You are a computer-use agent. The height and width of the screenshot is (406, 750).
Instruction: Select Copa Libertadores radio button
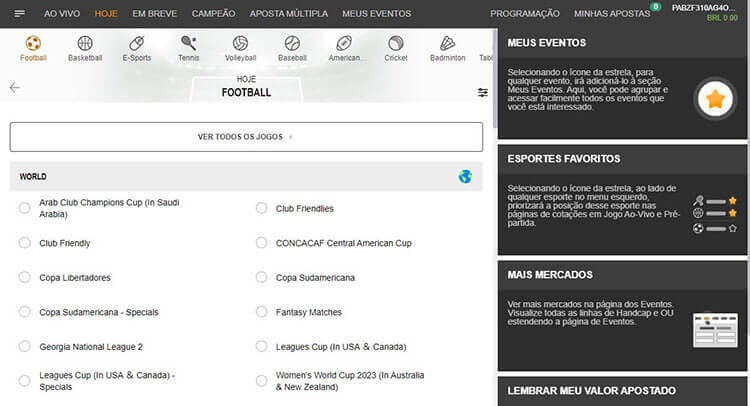pos(24,277)
